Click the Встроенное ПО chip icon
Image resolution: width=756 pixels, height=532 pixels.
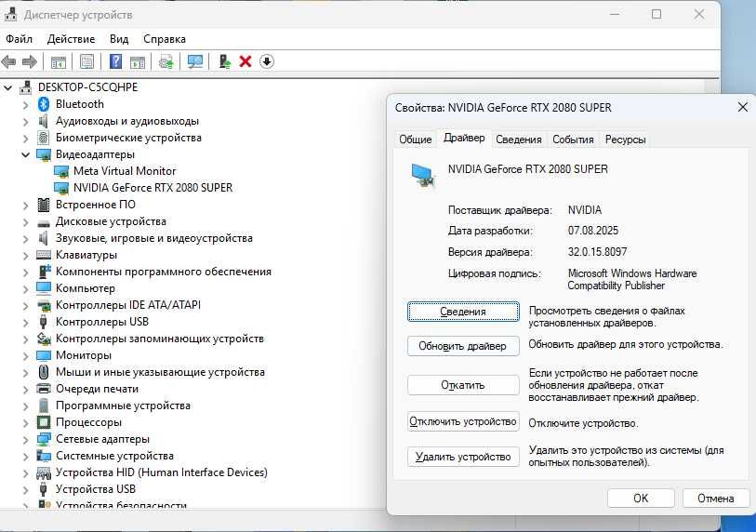coord(44,205)
